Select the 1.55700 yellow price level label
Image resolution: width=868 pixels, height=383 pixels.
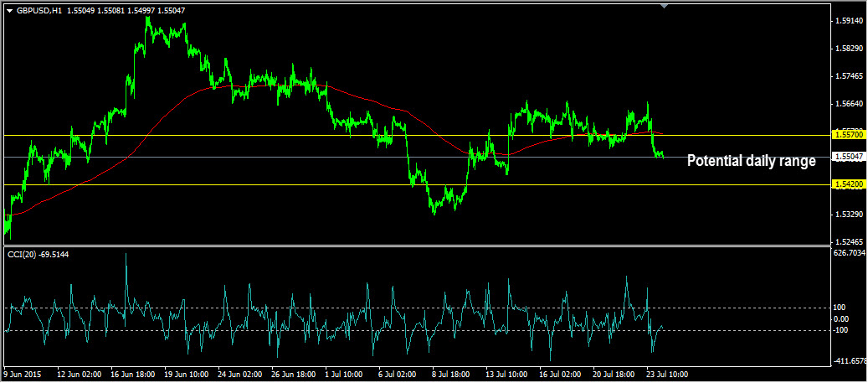[x=849, y=135]
